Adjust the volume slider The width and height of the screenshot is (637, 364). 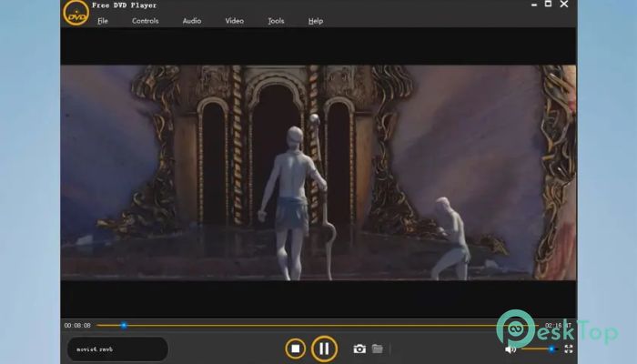(x=540, y=349)
